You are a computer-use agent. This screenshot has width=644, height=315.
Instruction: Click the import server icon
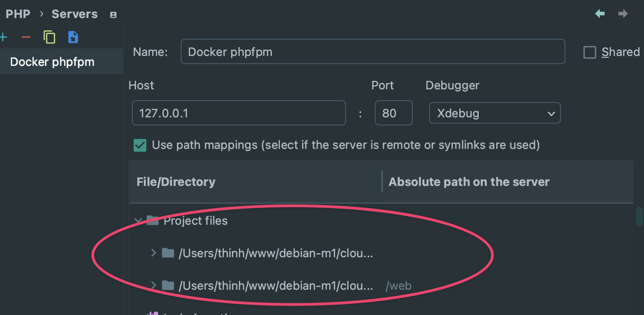(x=73, y=37)
